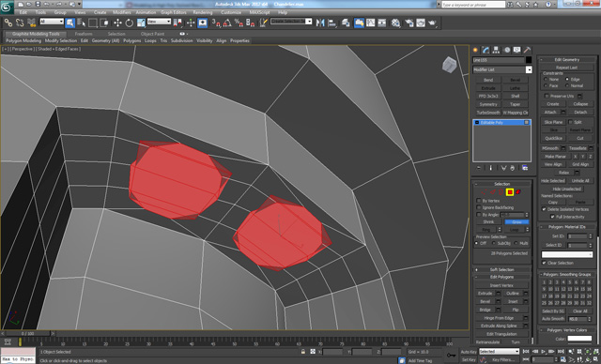Image resolution: width=601 pixels, height=364 pixels.
Task: Open the MAXScript menu
Action: (259, 12)
